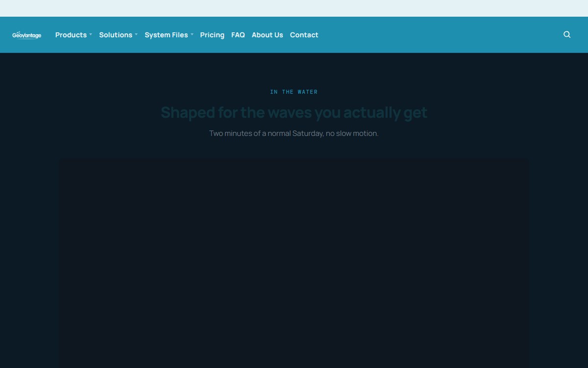Click the 'Two minutes of a normal Saturday' subtitle
Image resolution: width=588 pixels, height=368 pixels.
[294, 133]
